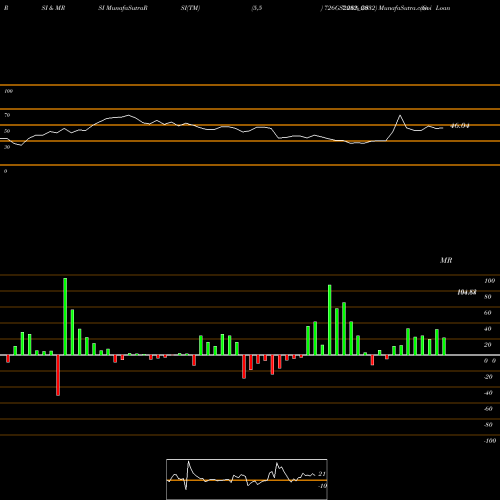The height and width of the screenshot is (500, 500).
Task: Click the -20 label on MR axis
Action: (x=488, y=377)
